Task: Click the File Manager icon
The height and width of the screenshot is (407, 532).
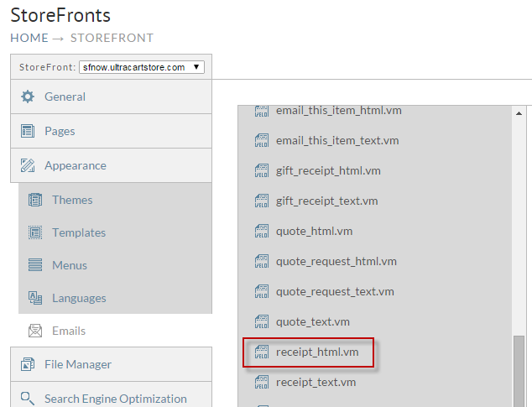Action: (28, 364)
